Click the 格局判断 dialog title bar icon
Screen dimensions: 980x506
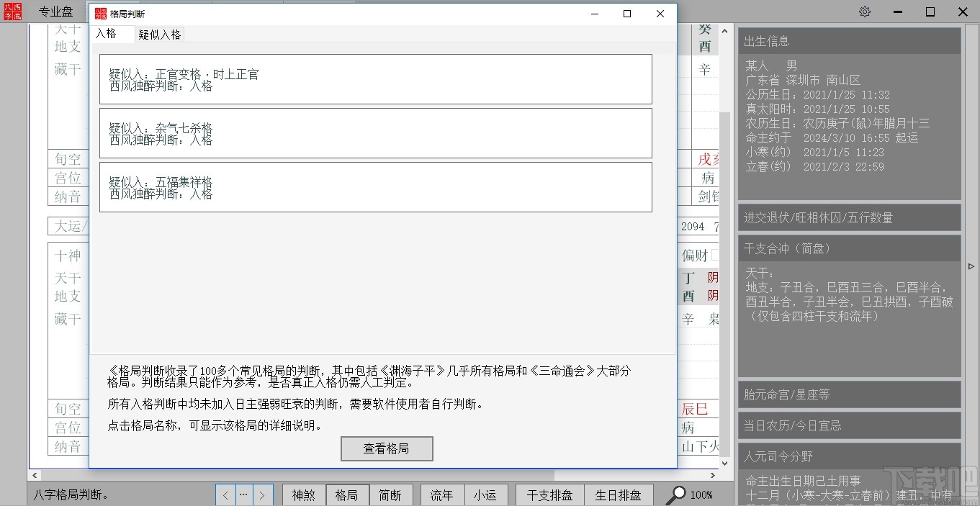(100, 13)
